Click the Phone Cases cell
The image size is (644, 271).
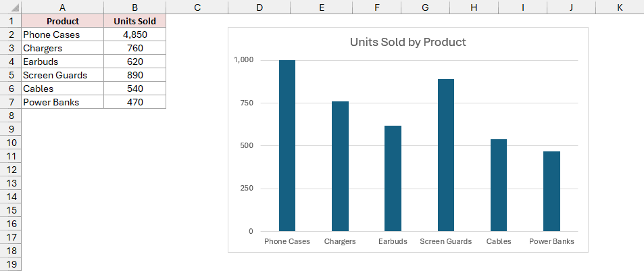(62, 34)
